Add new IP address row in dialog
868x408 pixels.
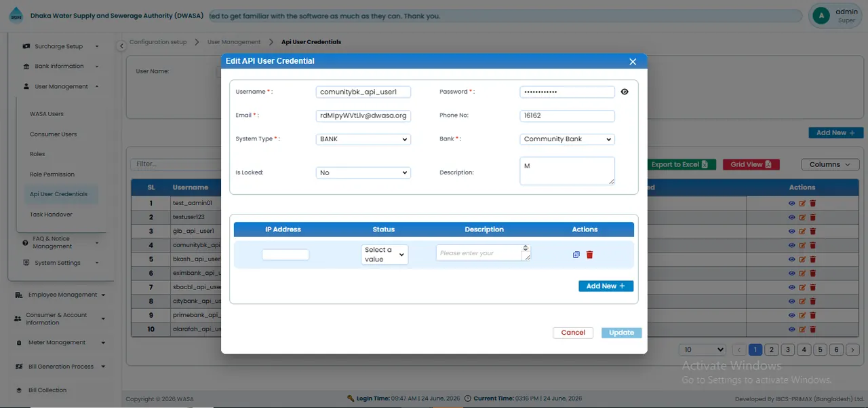click(x=606, y=286)
